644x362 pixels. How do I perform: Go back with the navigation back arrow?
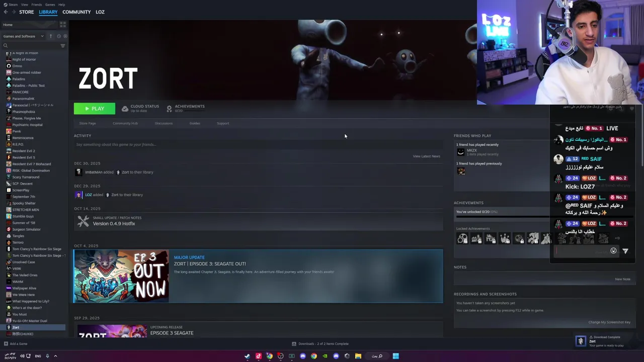pos(6,12)
